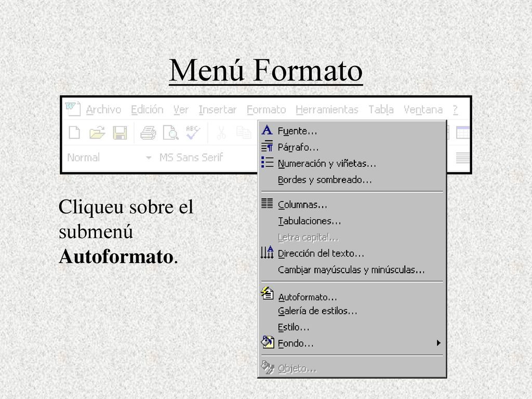532x399 pixels.
Task: Choose Párrafo... menu entry
Action: click(352, 147)
